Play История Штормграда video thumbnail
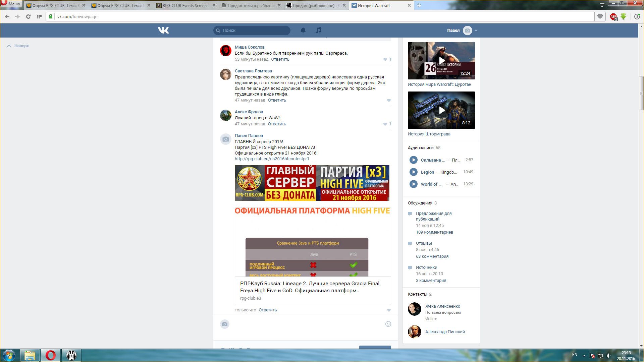Image resolution: width=644 pixels, height=362 pixels. [x=441, y=110]
